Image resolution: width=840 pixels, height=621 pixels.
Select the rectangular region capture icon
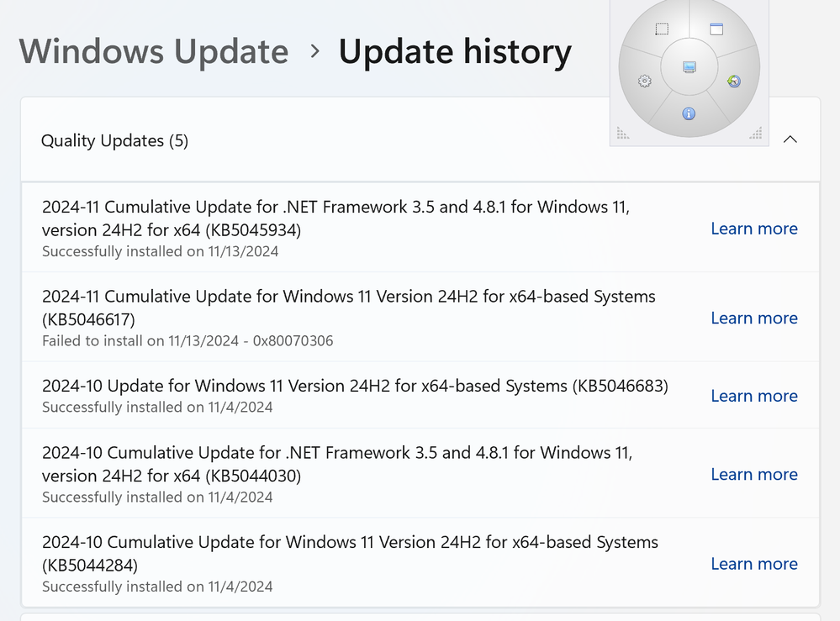[662, 29]
